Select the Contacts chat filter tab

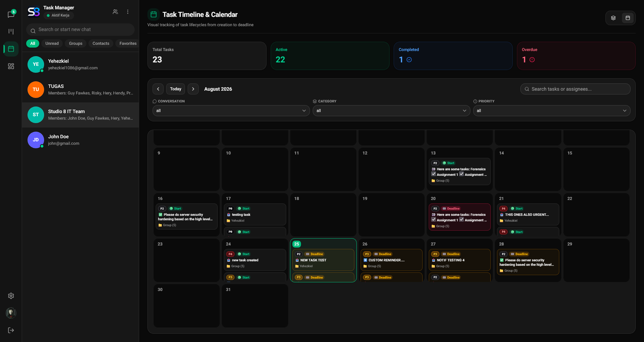click(101, 43)
